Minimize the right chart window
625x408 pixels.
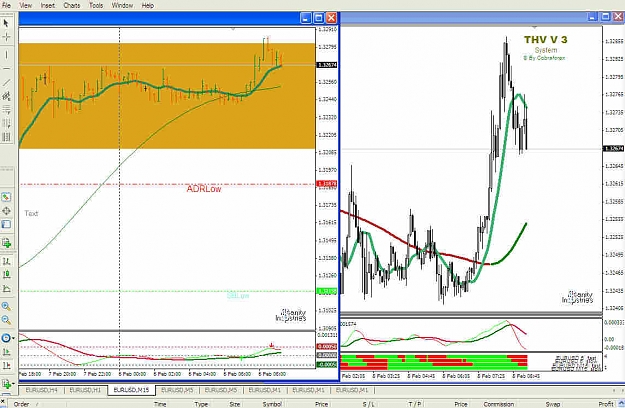coord(593,17)
